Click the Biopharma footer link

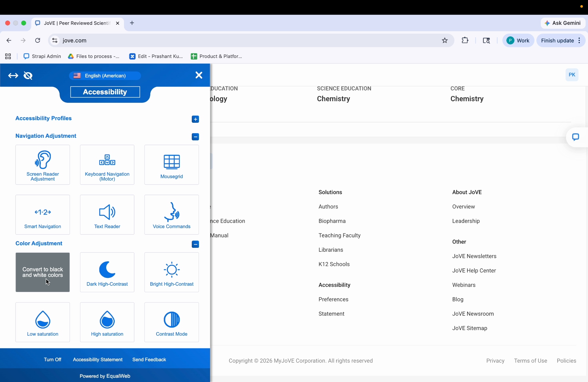click(x=332, y=221)
